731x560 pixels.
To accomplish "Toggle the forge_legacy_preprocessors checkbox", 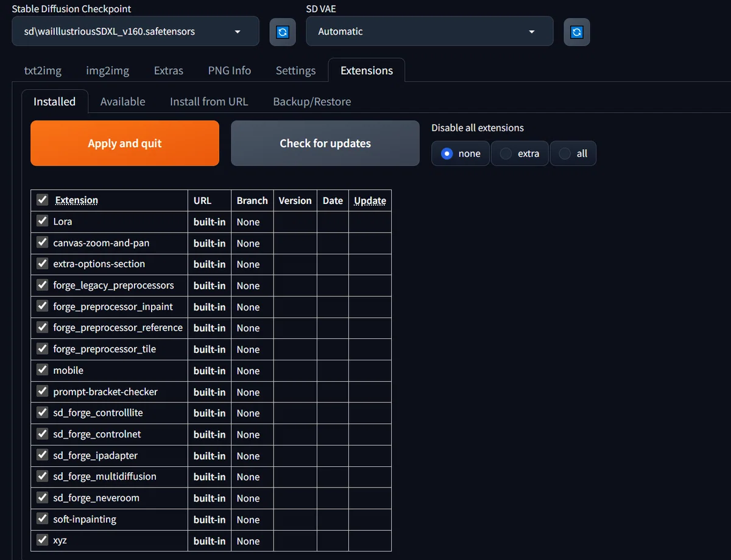I will [42, 285].
